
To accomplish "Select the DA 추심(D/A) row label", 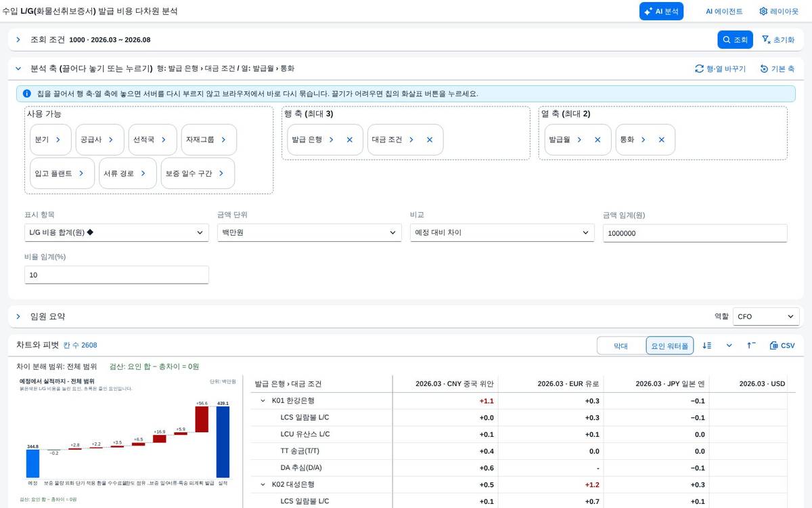I will tap(301, 468).
